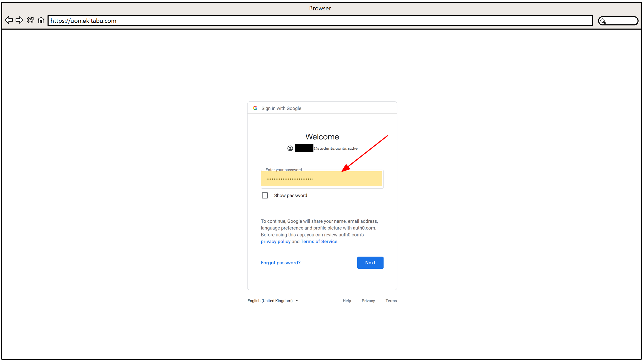This screenshot has height=361, width=644.
Task: Open the Forgot password page
Action: pos(280,262)
